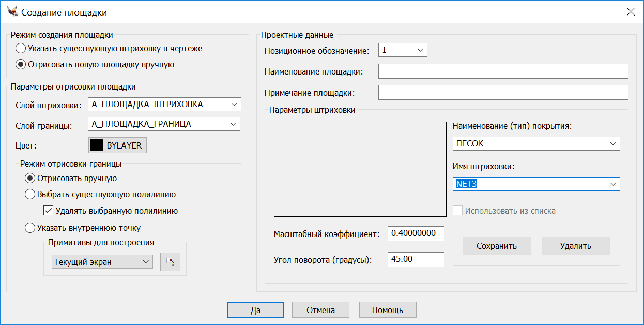Select radio button Указать внутреннюю точку

coord(30,228)
